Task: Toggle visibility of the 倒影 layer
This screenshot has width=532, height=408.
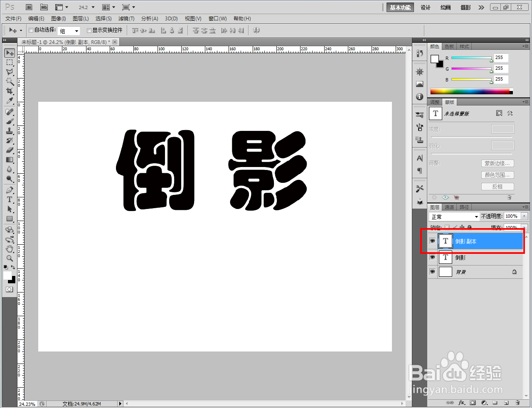Action: pos(432,257)
